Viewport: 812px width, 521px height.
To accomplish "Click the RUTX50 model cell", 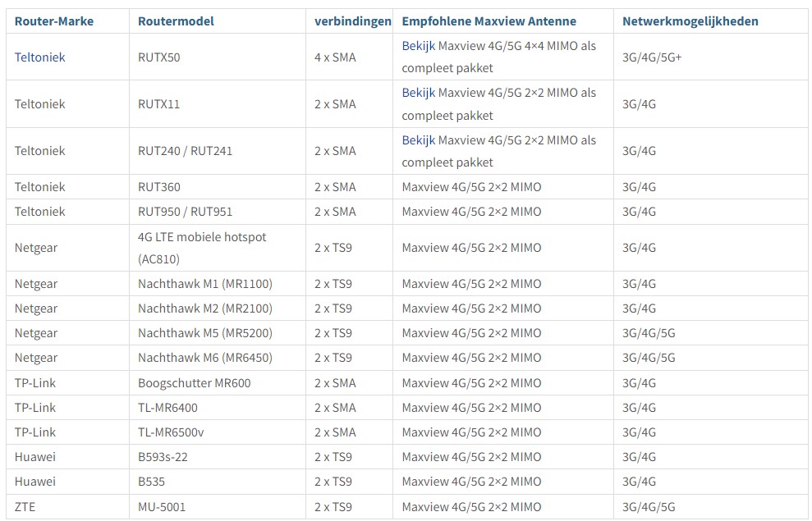I will pyautogui.click(x=159, y=57).
